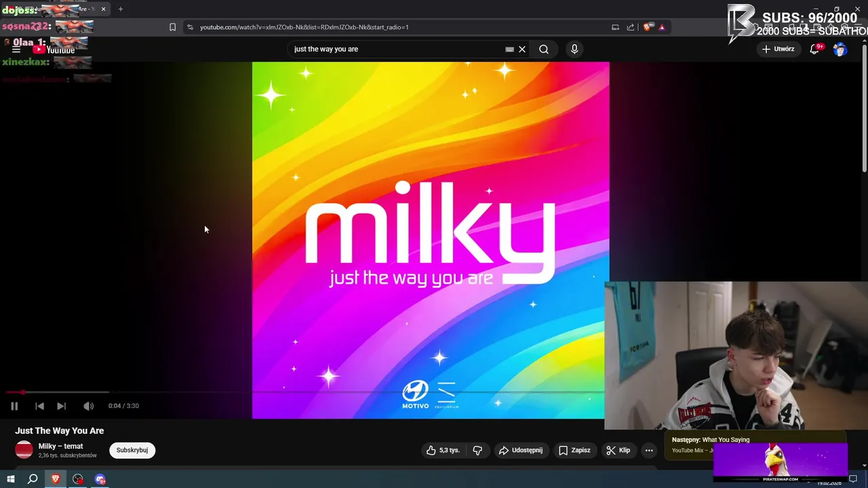Pause the video playback
The image size is (868, 488).
pos(14,406)
